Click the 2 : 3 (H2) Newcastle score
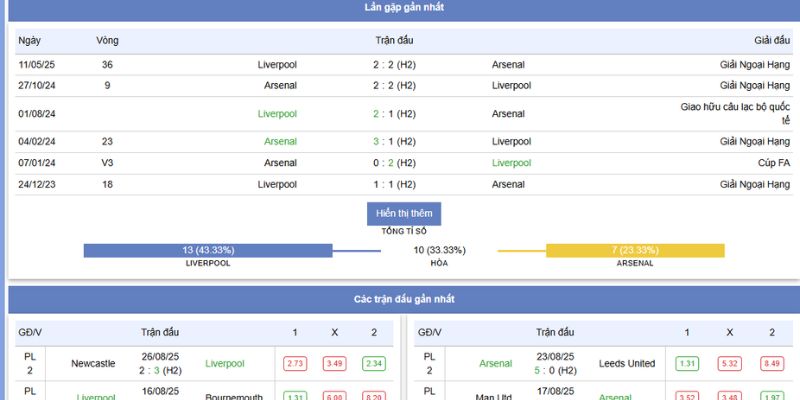The image size is (800, 400). point(162,370)
